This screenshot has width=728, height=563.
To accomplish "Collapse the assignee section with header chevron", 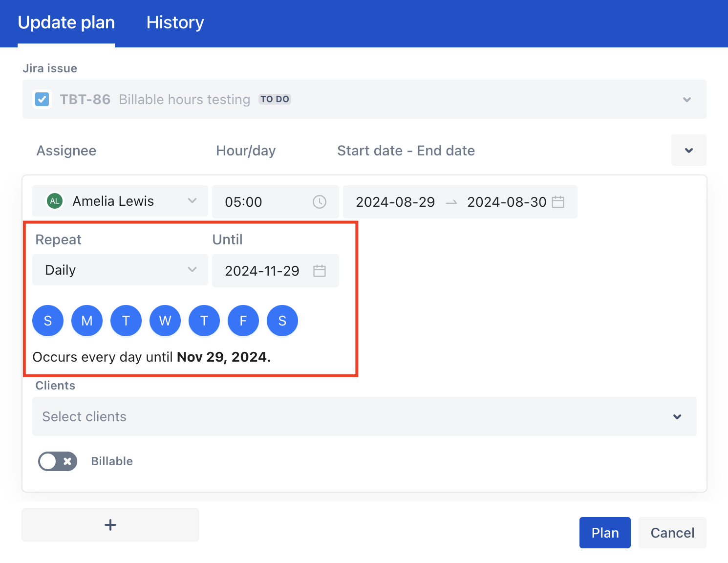I will pos(688,150).
